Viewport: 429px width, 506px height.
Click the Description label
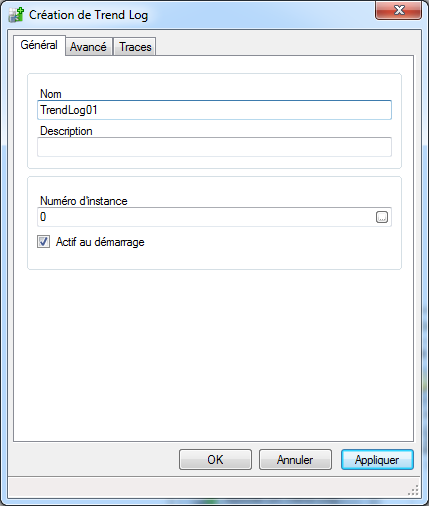[66, 131]
